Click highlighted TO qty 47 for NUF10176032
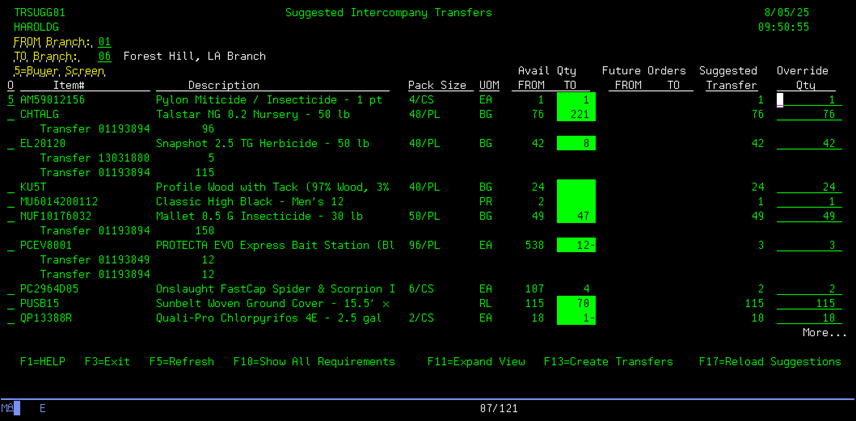Viewport: 856px width, 421px height. (576, 216)
